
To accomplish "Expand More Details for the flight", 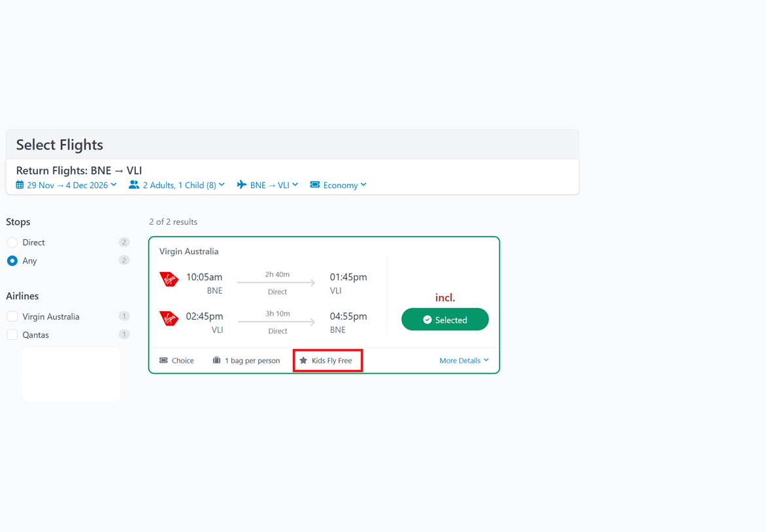I will tap(464, 360).
